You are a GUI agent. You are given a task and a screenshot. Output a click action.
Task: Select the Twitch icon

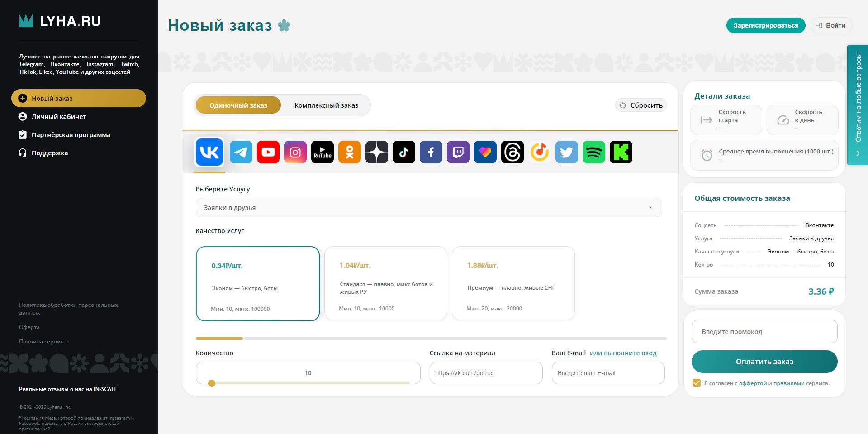[x=458, y=152]
